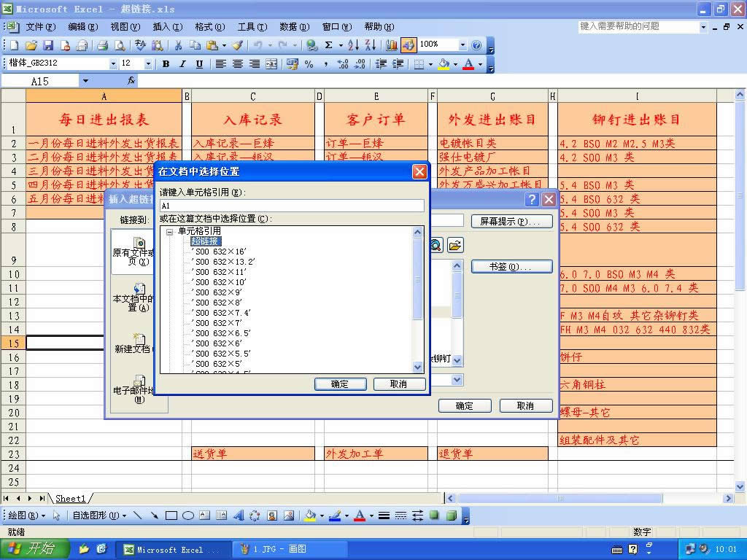Select 'S00 632×10' tree item
Viewport: 747px width, 560px height.
click(219, 282)
